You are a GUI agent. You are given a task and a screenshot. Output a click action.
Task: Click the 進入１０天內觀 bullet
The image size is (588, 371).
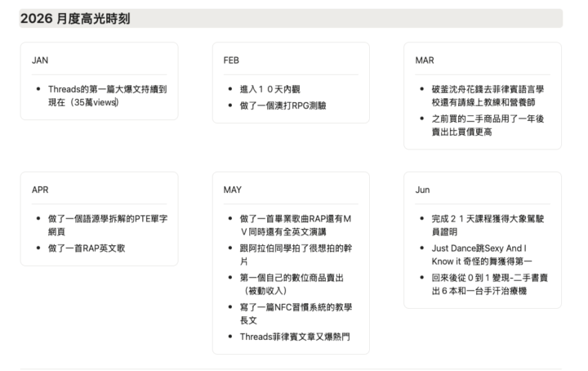(270, 89)
